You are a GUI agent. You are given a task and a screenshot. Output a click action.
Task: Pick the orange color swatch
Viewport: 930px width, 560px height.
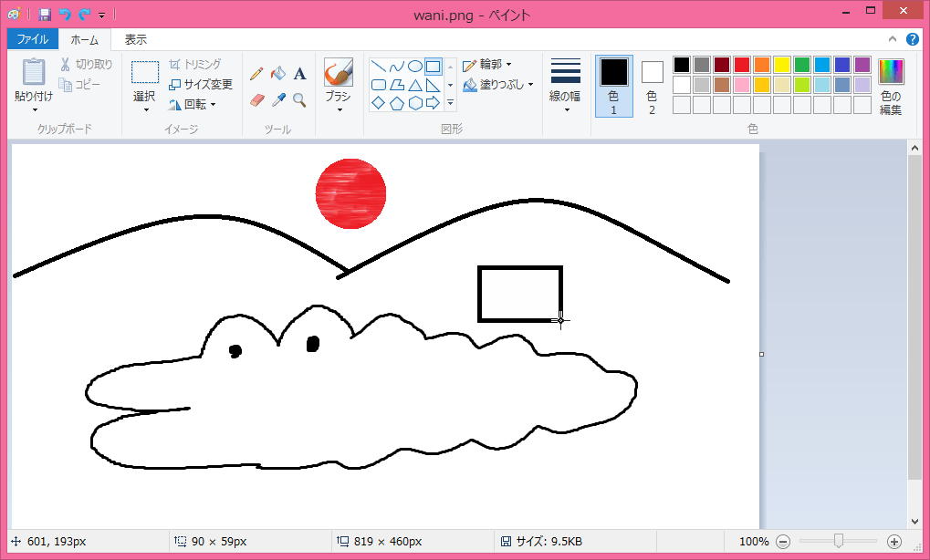762,65
